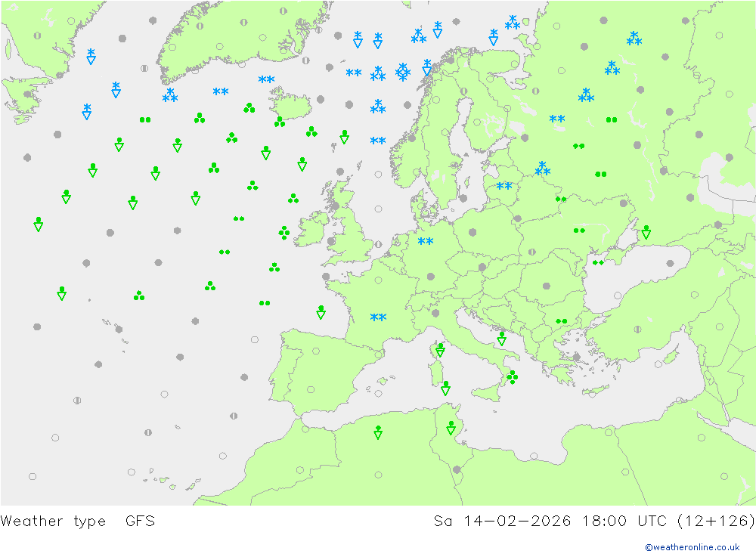Select the rain shower symbol over Corsica
756x554 pixels.
440,350
